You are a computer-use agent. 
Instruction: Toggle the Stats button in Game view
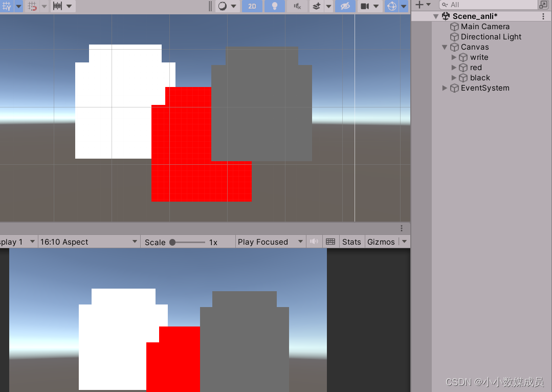[351, 242]
